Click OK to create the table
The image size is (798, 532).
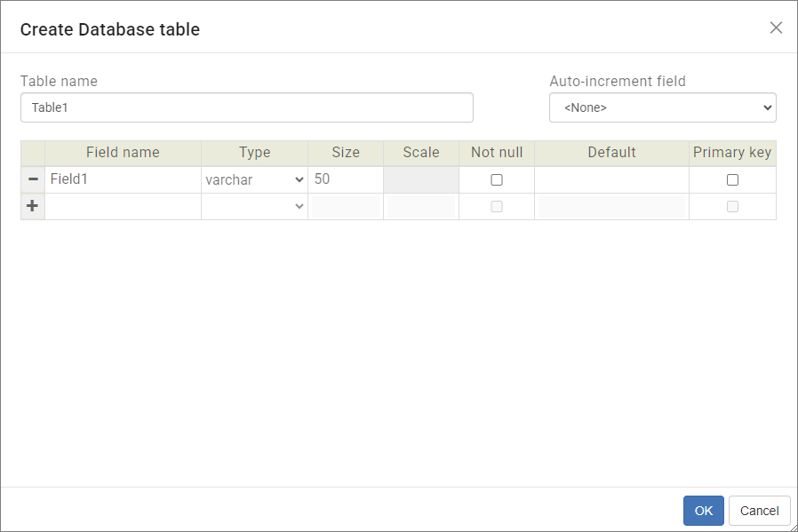703,510
